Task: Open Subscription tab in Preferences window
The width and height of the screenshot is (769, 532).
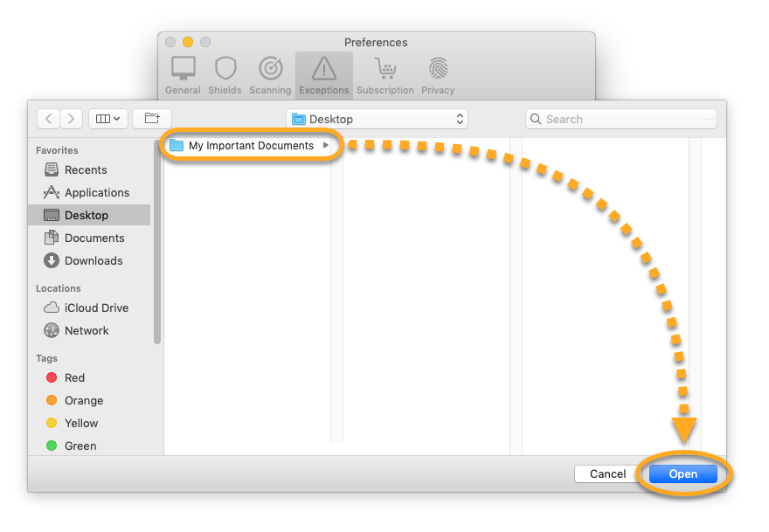Action: 385,75
